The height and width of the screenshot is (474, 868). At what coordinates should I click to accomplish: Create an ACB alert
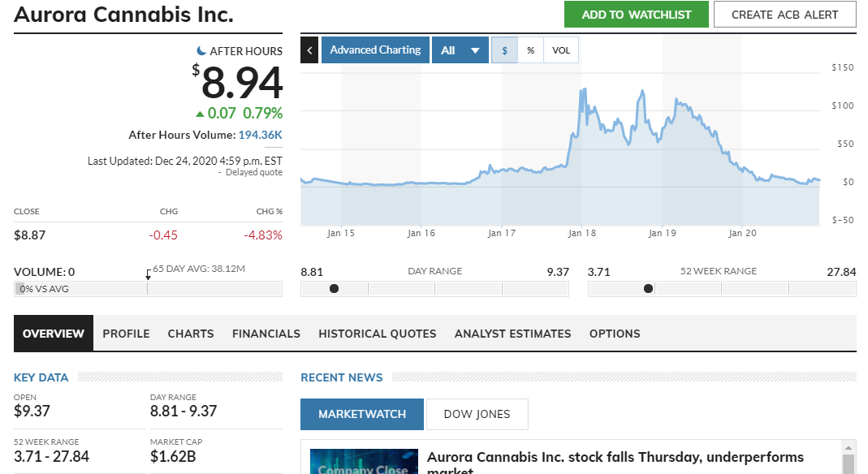point(784,15)
